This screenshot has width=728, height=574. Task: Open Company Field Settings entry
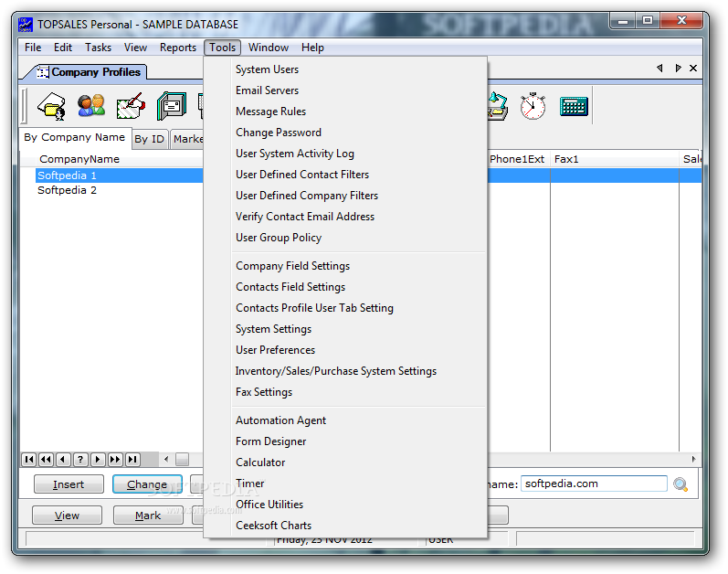[x=346, y=266]
